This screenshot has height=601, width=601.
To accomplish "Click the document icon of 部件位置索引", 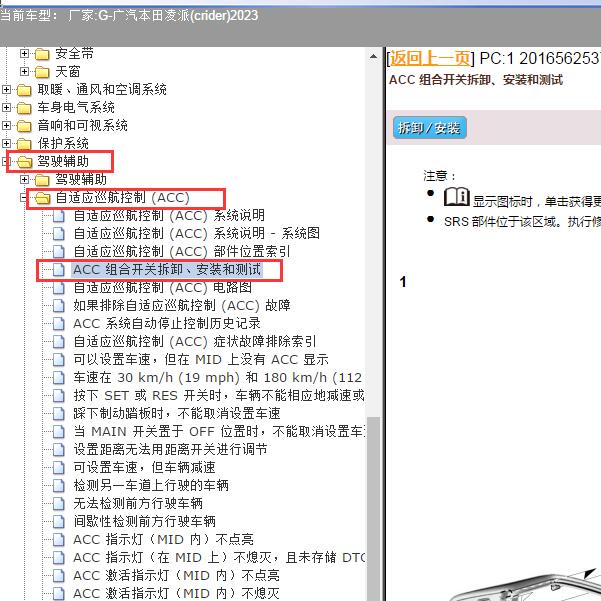I will tap(59, 252).
